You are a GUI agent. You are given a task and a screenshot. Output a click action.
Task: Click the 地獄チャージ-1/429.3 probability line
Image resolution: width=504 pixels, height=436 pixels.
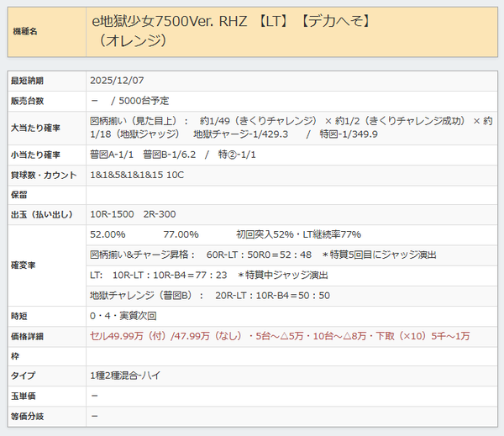pos(241,134)
